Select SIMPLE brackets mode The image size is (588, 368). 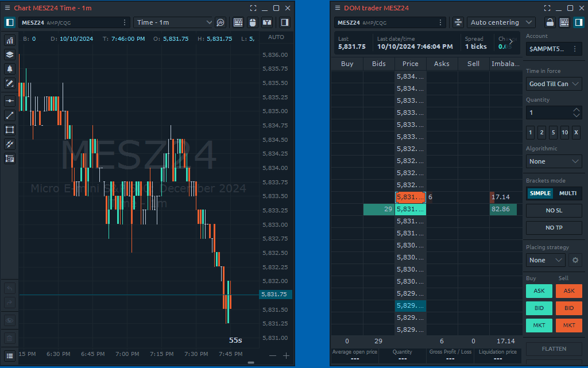(x=540, y=193)
